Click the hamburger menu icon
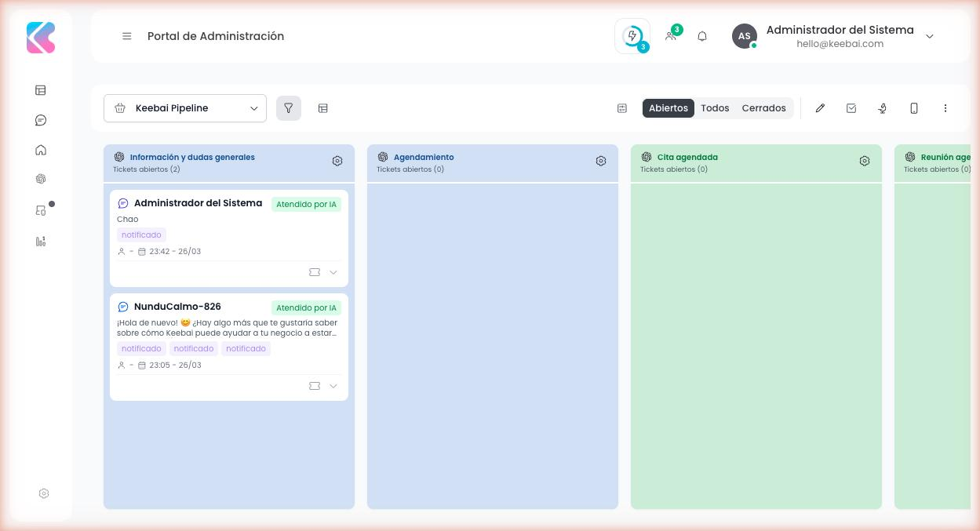 click(126, 36)
